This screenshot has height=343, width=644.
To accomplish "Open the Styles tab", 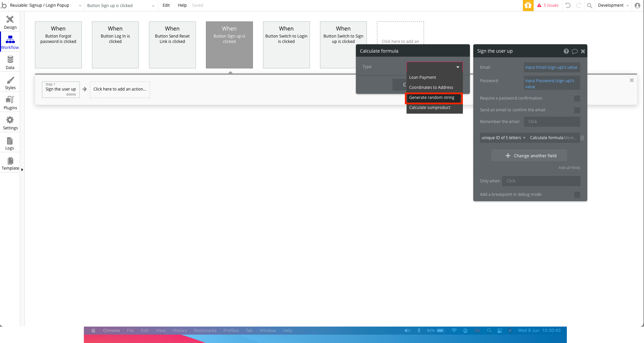I will tap(10, 83).
